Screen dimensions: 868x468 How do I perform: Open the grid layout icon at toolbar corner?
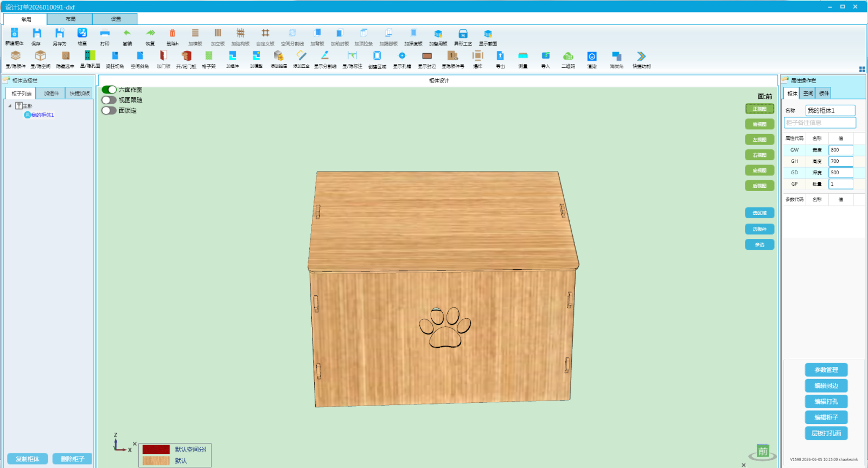[862, 69]
